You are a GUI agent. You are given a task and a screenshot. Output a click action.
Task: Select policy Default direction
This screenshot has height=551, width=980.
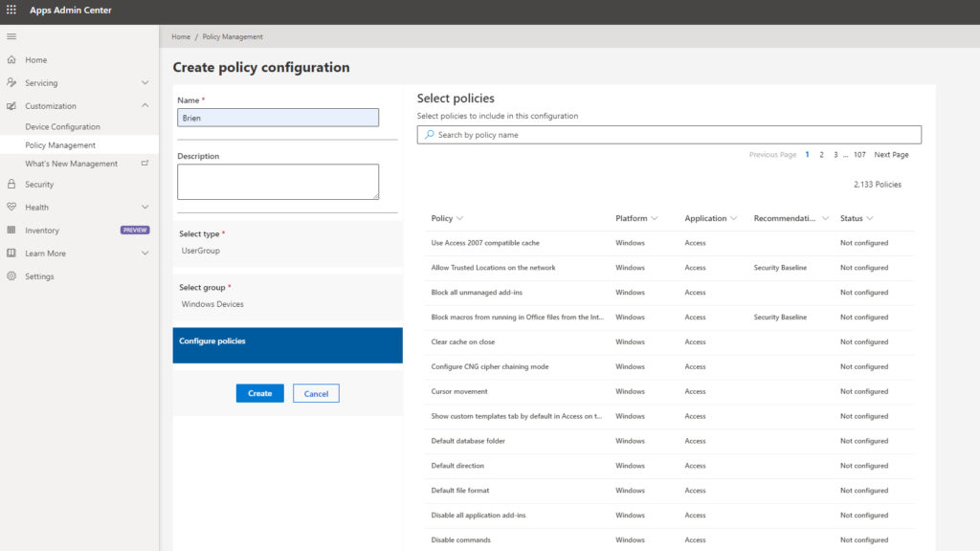(x=457, y=466)
